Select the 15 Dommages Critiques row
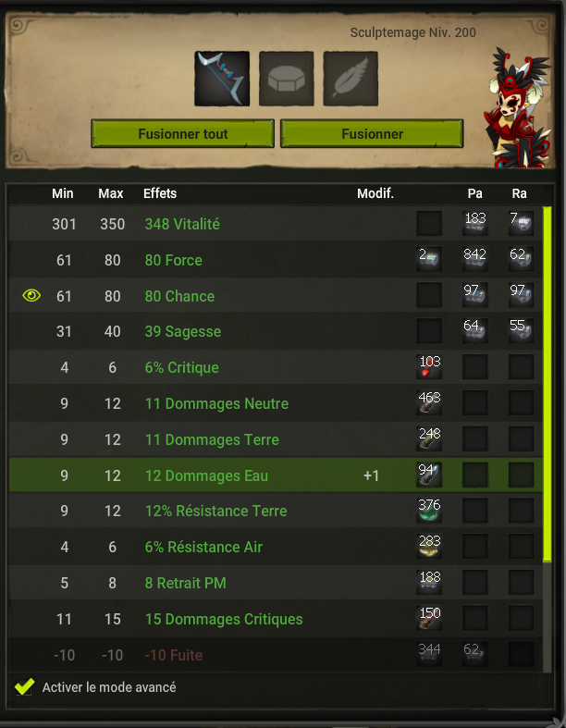 276,619
